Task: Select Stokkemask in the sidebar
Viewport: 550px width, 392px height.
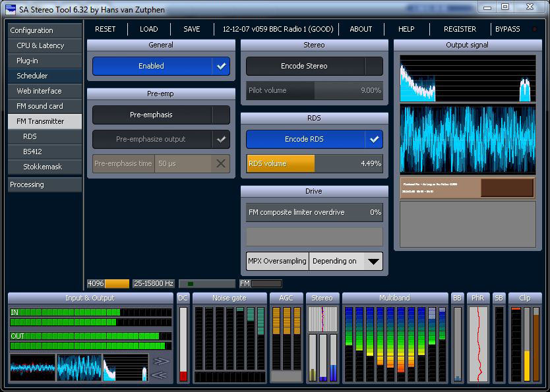Action: tap(45, 167)
